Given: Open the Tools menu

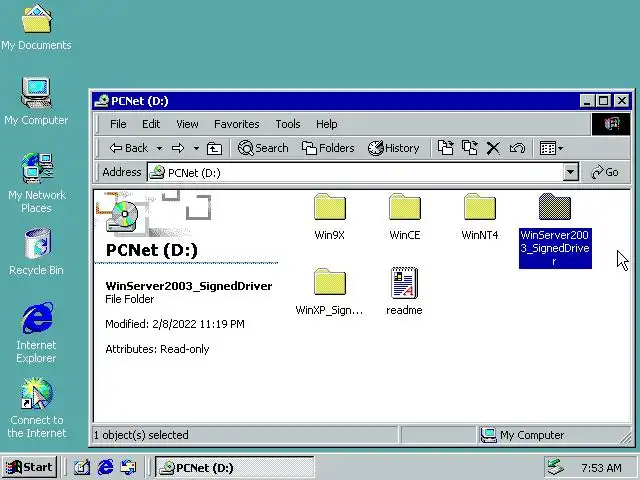Looking at the screenshot, I should pos(288,124).
